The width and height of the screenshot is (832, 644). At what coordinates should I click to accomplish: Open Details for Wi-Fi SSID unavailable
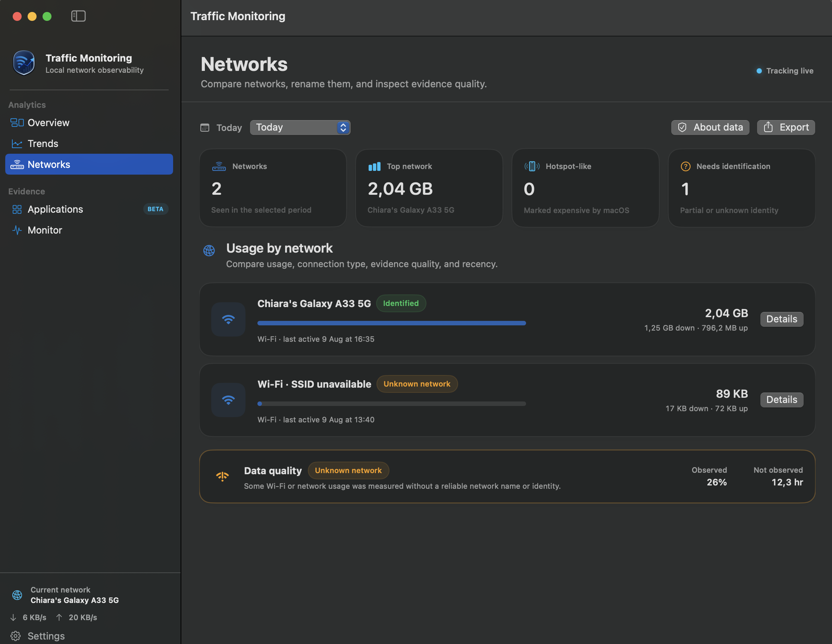click(x=782, y=399)
